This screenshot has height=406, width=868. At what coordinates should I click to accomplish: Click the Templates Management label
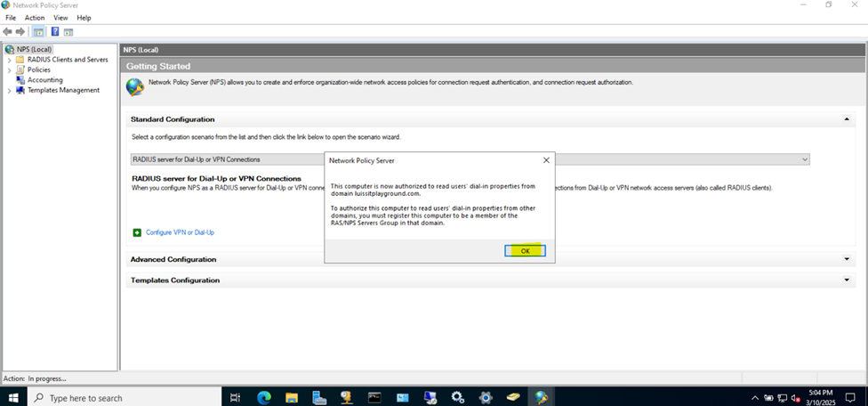[x=64, y=90]
